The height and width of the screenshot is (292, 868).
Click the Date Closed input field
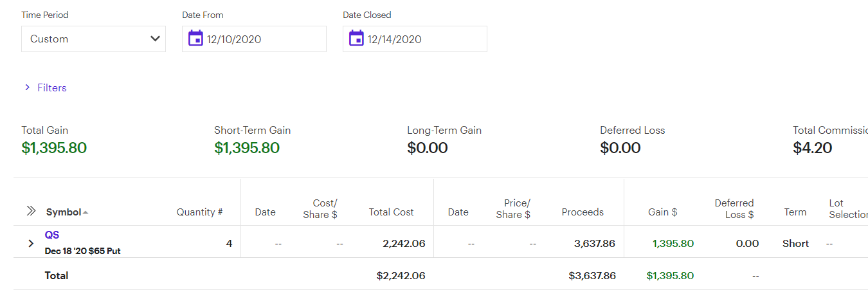click(x=424, y=39)
